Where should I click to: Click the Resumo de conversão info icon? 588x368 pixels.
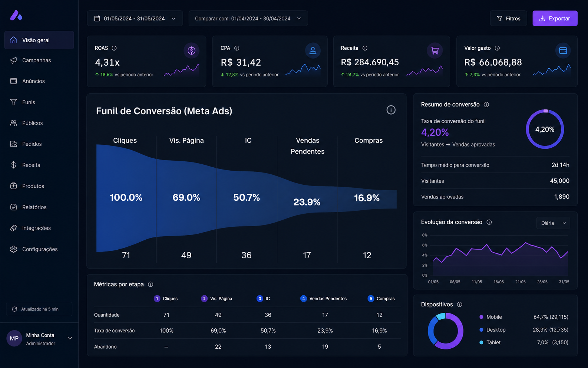(x=486, y=105)
